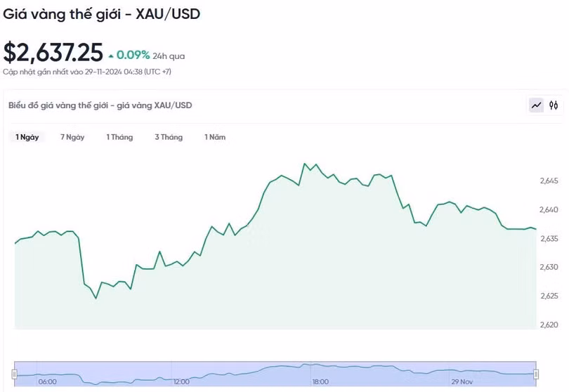Select the 18:00 mark in the navigator

320,382
